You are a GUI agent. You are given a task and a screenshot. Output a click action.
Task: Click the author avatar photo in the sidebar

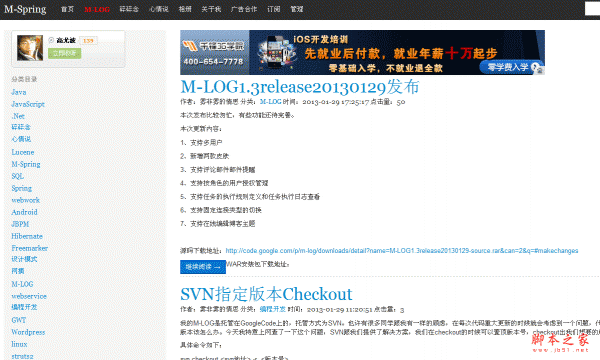coord(30,48)
